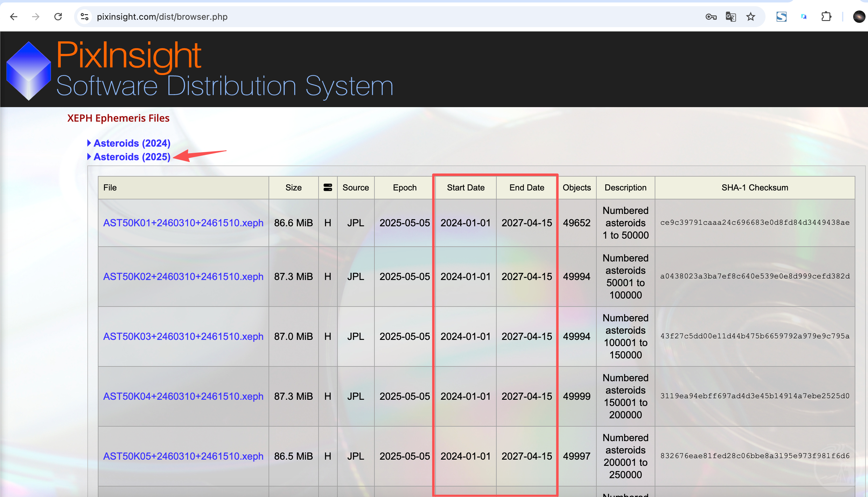Bookmark page with star icon

(x=751, y=16)
